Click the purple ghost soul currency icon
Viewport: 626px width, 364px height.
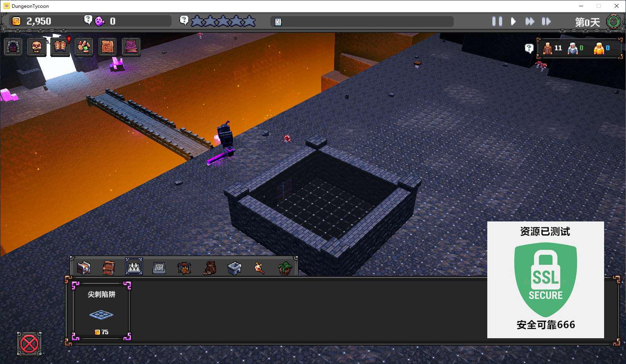coord(100,21)
